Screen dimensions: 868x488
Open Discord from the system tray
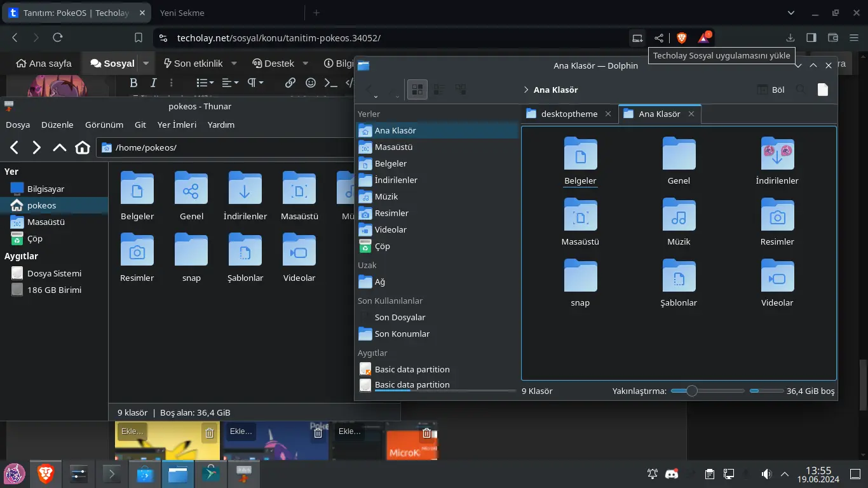pyautogui.click(x=671, y=473)
